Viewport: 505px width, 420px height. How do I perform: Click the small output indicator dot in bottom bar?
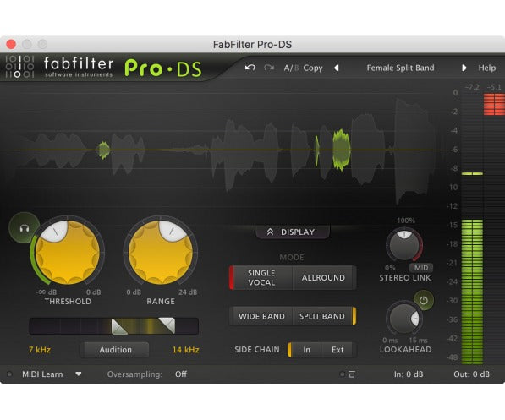click(x=342, y=374)
